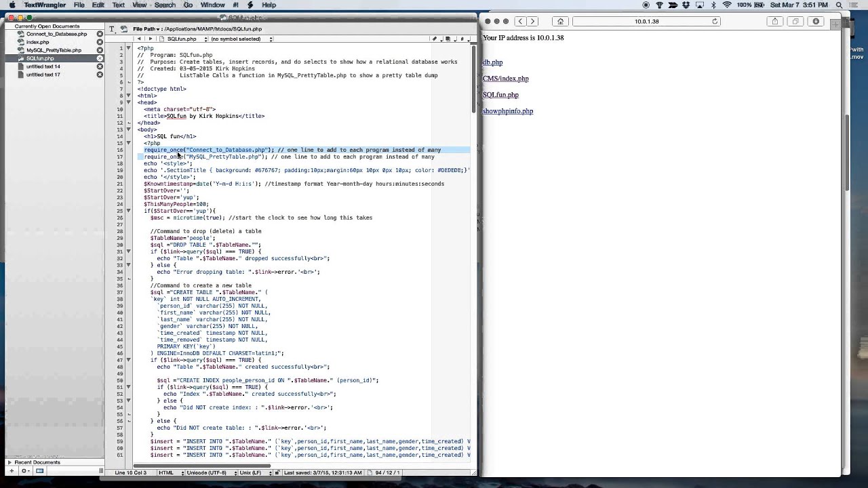Open the function popup showing no symbol selected
The height and width of the screenshot is (488, 868).
[x=242, y=39]
